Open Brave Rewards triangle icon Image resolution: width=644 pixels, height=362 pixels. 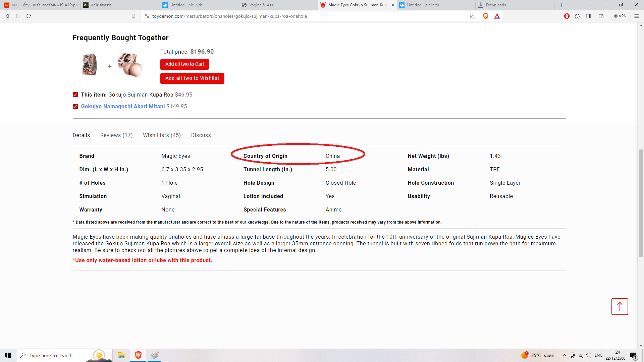(x=497, y=16)
